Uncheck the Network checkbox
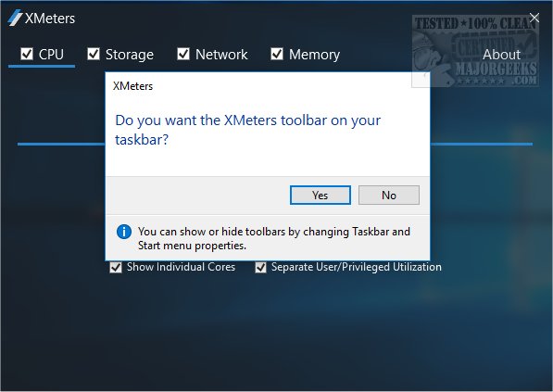 pyautogui.click(x=183, y=54)
